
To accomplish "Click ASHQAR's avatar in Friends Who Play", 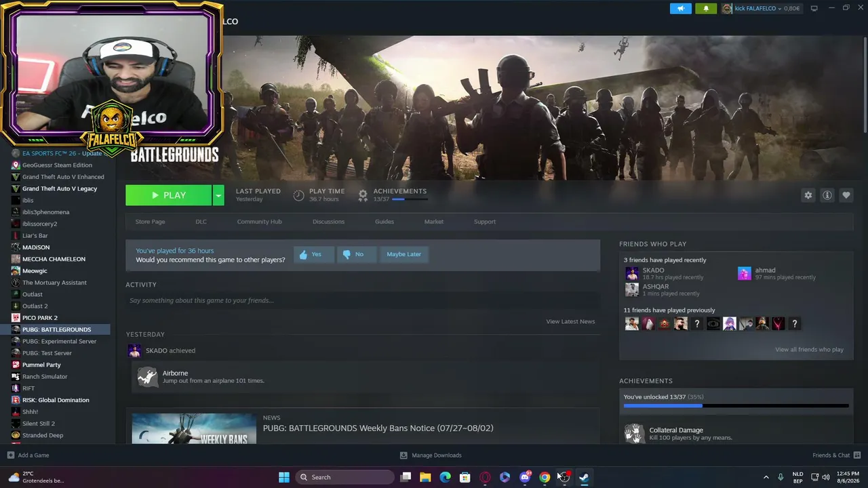I will [x=632, y=289].
